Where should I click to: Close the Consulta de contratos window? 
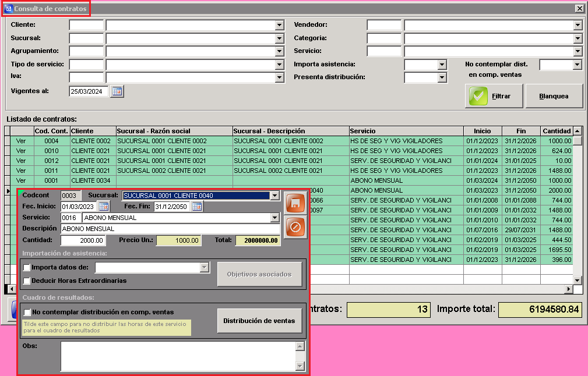point(579,8)
